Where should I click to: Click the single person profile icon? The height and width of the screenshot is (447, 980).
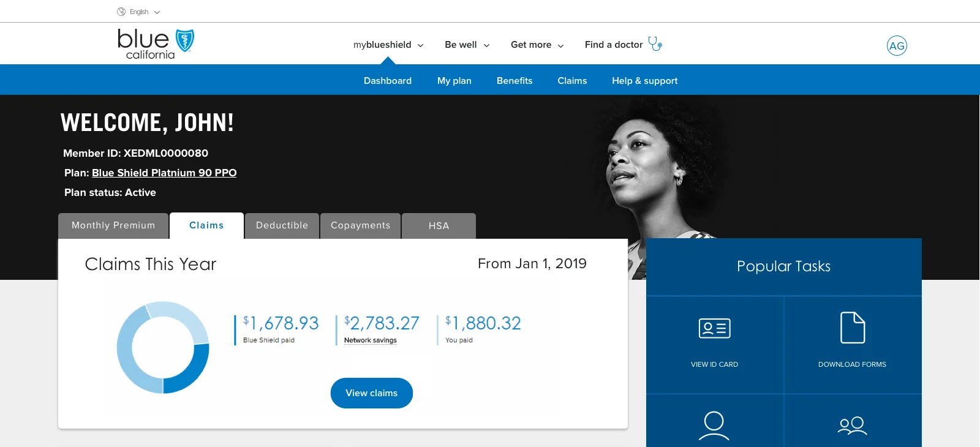click(x=714, y=426)
